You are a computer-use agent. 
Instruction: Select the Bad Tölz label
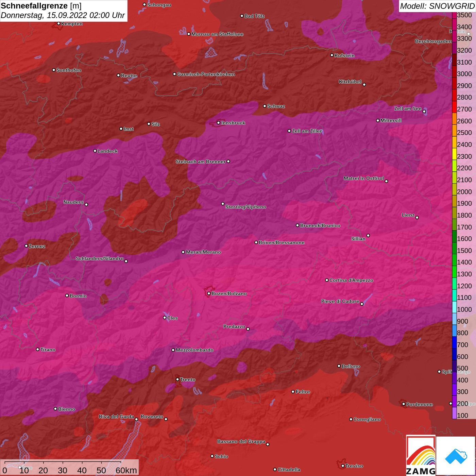254,16
